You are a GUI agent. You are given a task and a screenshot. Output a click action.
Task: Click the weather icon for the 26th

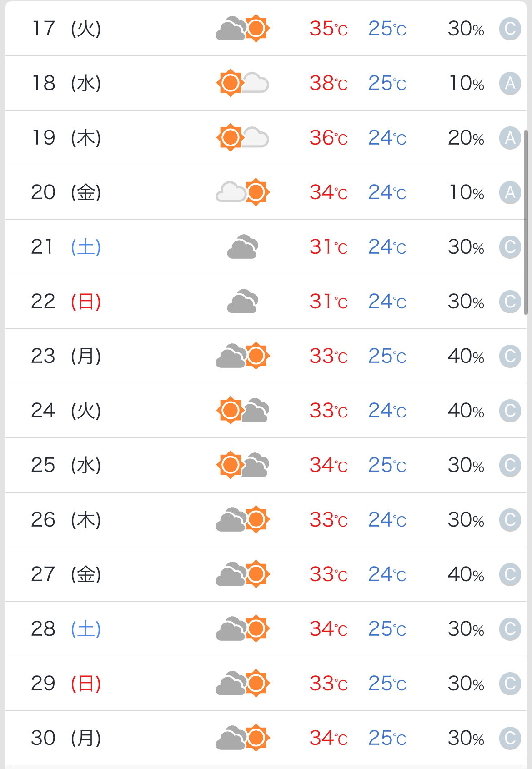(x=243, y=520)
